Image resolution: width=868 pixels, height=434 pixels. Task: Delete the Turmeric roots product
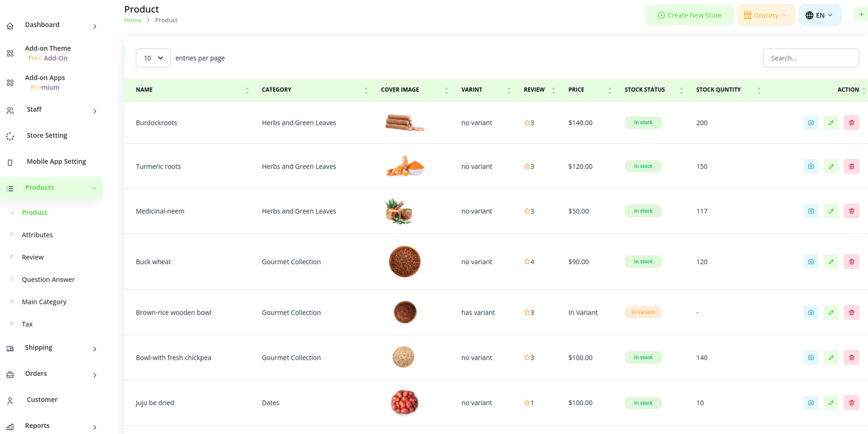pos(851,167)
